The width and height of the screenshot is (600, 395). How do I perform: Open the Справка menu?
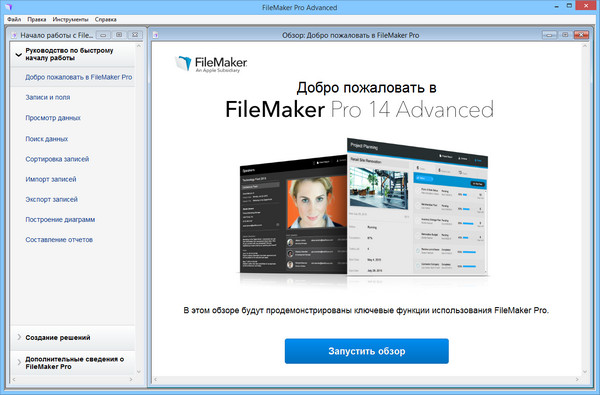coord(106,19)
